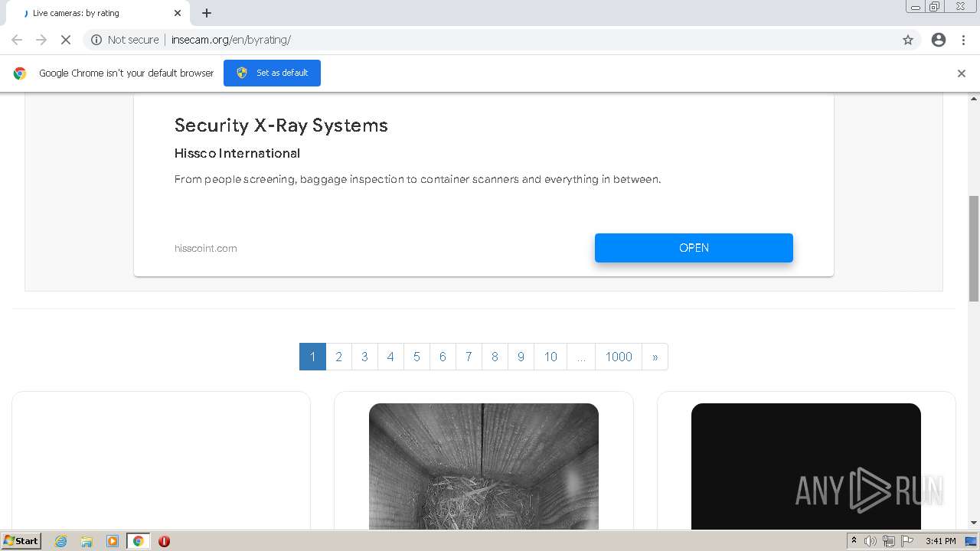Open the network tray icon
Screen dimensions: 980x551
(x=889, y=541)
